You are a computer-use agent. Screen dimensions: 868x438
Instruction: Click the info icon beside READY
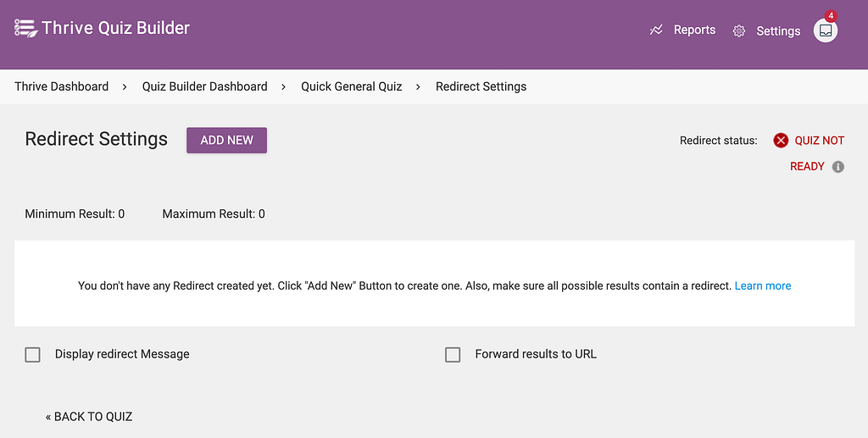[838, 166]
